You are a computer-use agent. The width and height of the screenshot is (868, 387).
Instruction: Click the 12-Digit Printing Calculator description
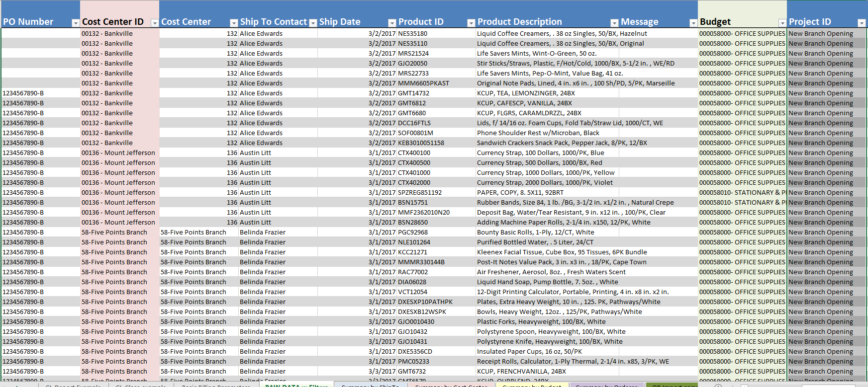pos(573,292)
